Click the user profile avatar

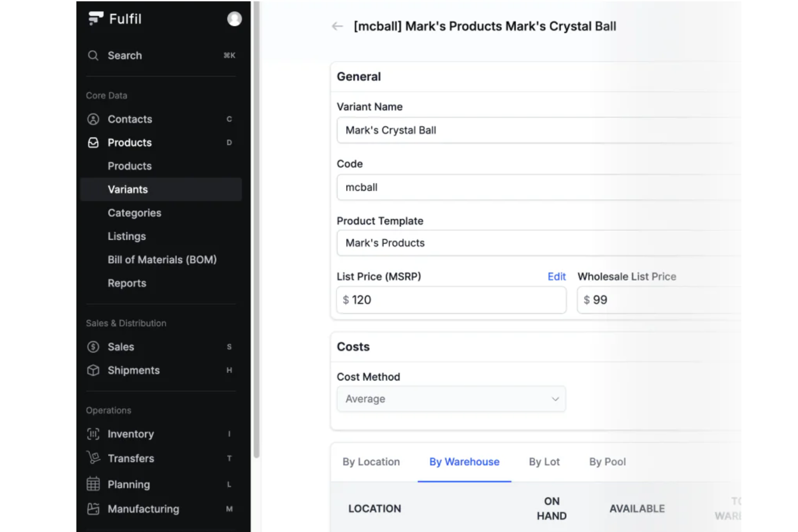(234, 18)
